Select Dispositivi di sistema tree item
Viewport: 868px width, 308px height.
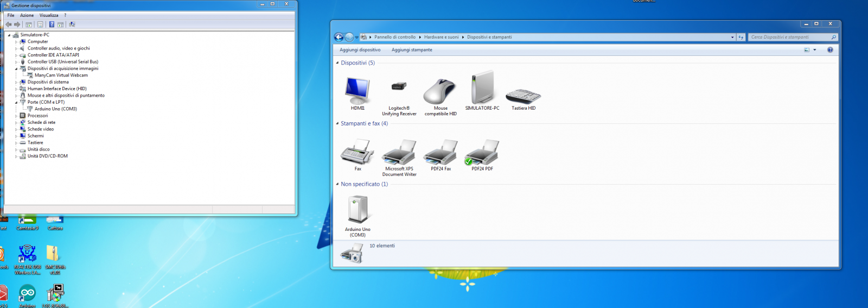(x=48, y=82)
